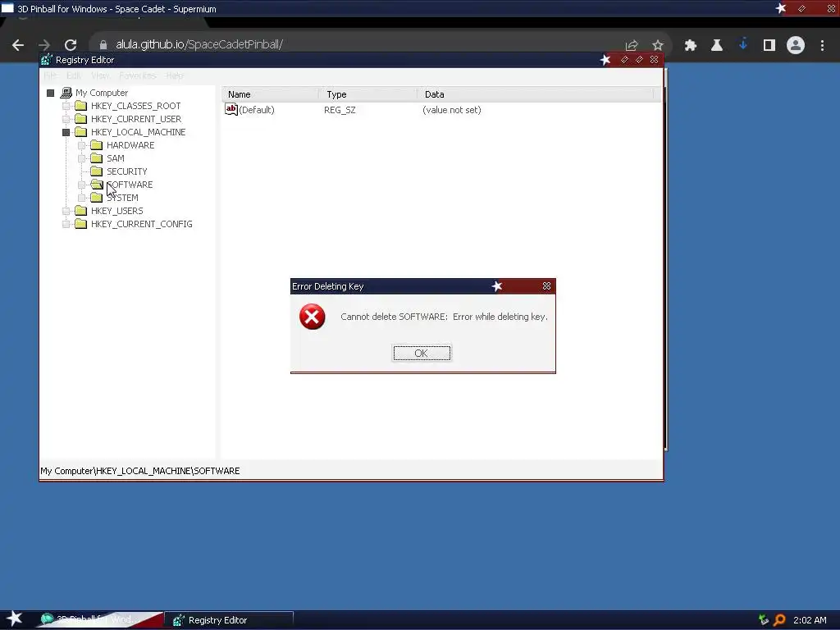Select the HKEY_CURRENT_USER label
Image resolution: width=840 pixels, height=630 pixels.
[136, 119]
